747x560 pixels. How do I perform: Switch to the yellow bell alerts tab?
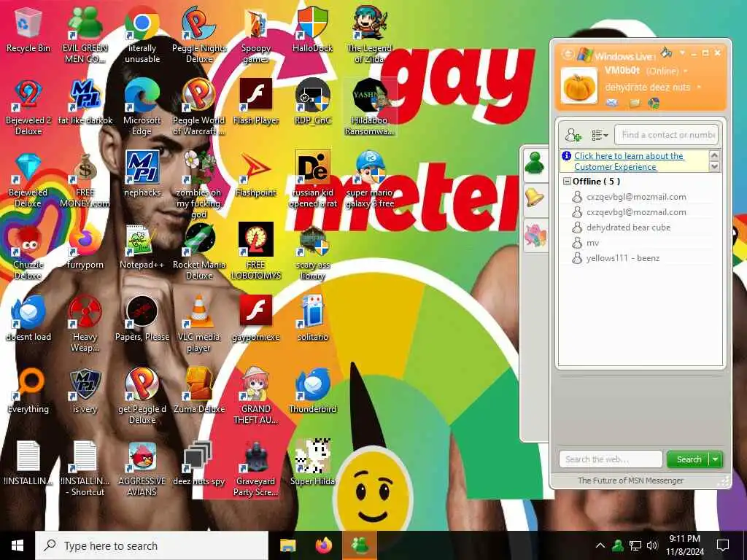pos(535,198)
